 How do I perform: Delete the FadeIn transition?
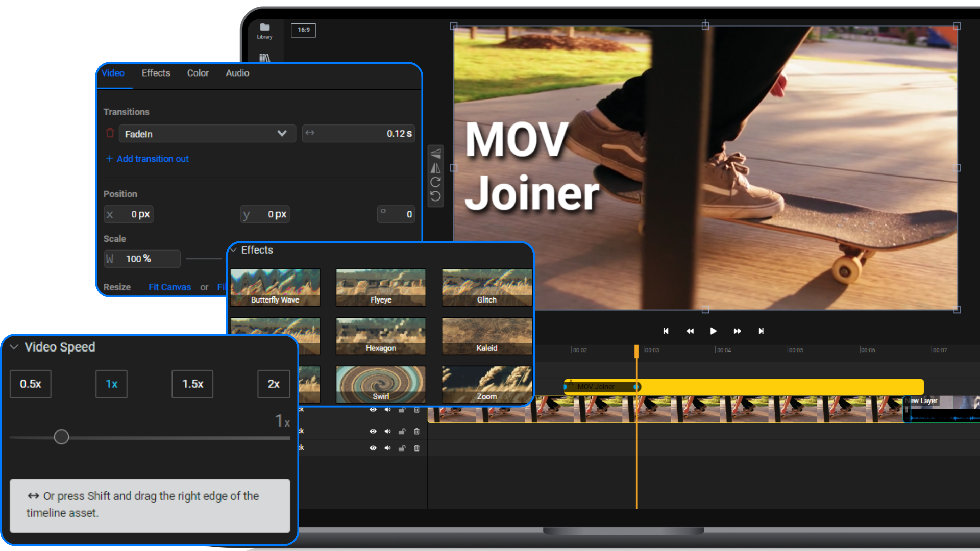coord(110,133)
